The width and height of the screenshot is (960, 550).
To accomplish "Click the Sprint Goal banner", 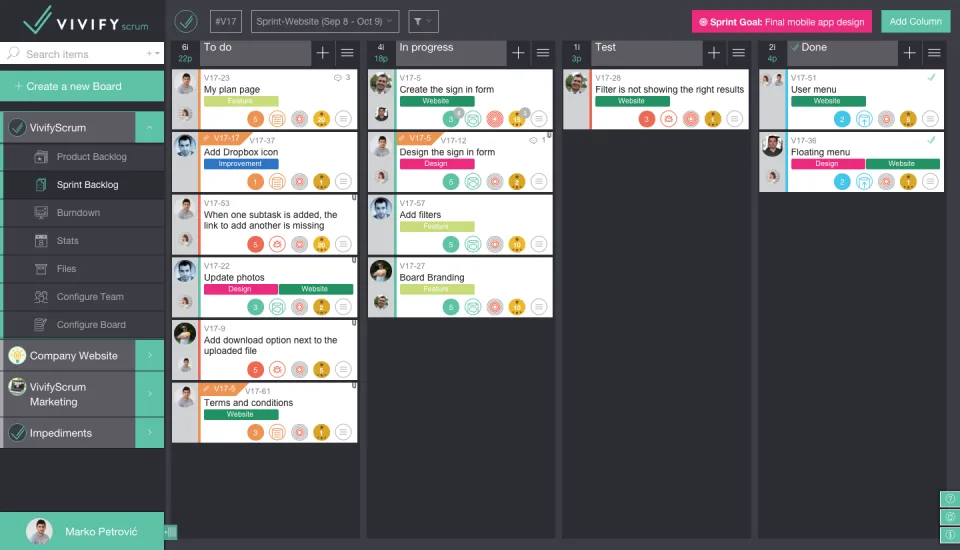I will pos(781,22).
